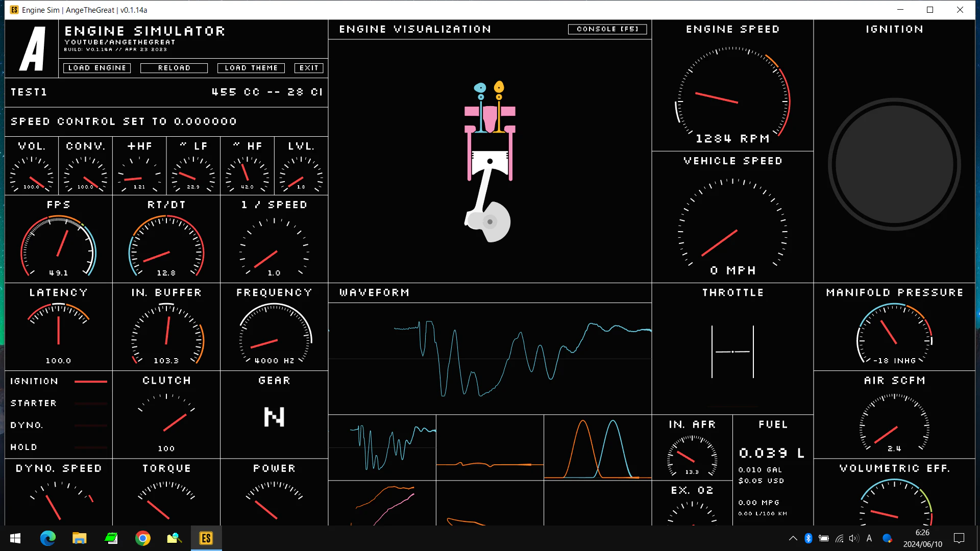Click the Gear neutral N indicator
Screen dimensions: 980x551
(x=274, y=417)
